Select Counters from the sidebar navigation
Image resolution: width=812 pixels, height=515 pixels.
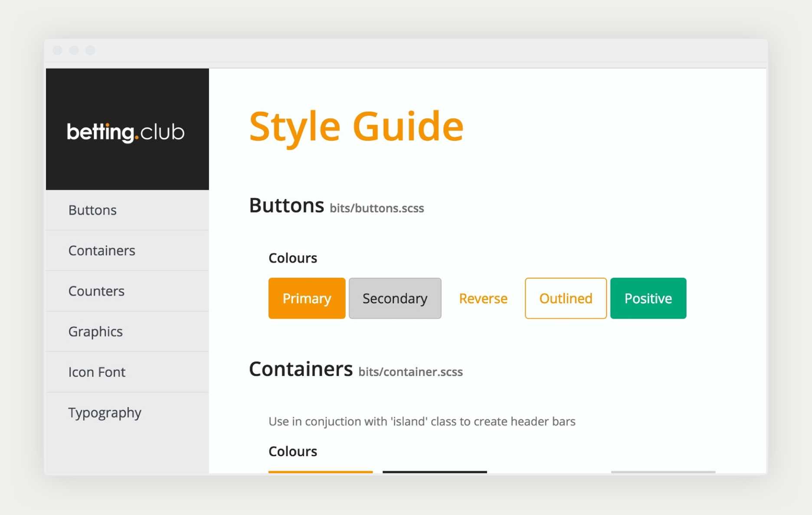coord(96,291)
